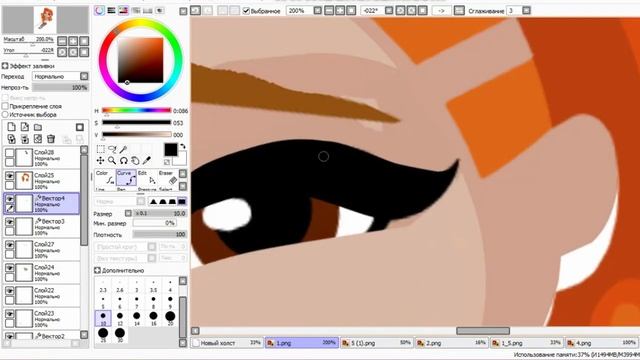Zoom out using navigator minus button

[x=62, y=40]
